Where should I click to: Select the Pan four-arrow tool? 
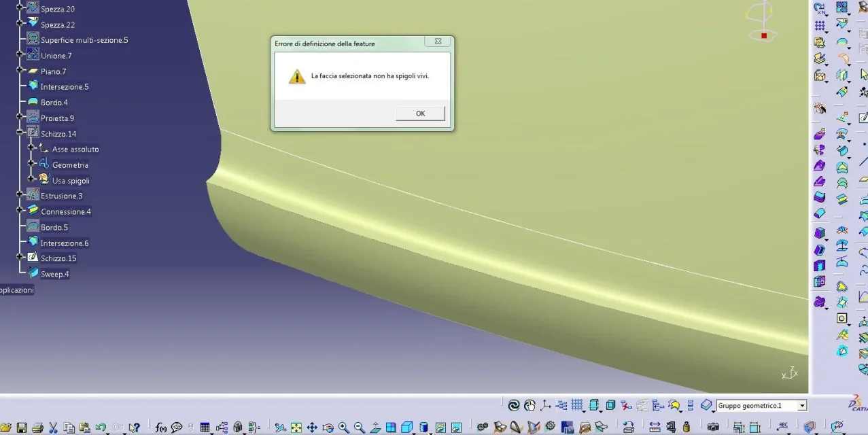click(311, 428)
